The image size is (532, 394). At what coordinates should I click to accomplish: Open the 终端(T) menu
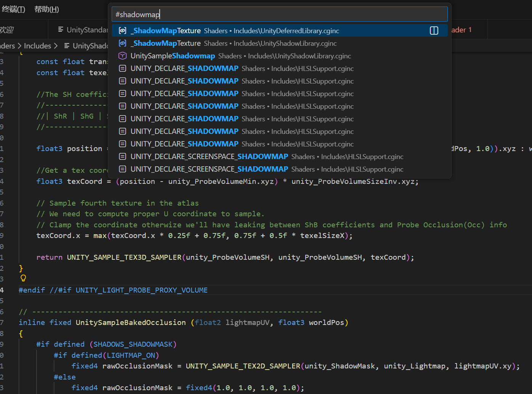(x=13, y=9)
